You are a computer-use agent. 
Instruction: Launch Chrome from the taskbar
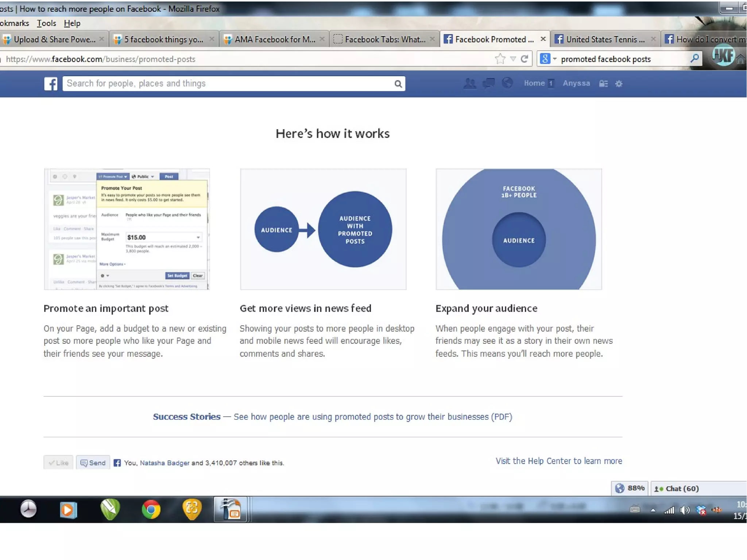[x=151, y=509]
